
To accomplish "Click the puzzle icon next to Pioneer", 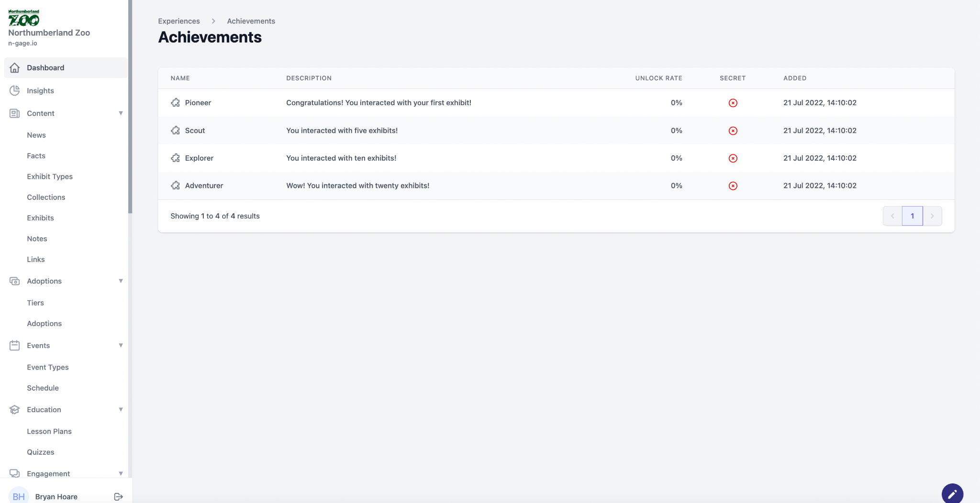I will pos(176,103).
